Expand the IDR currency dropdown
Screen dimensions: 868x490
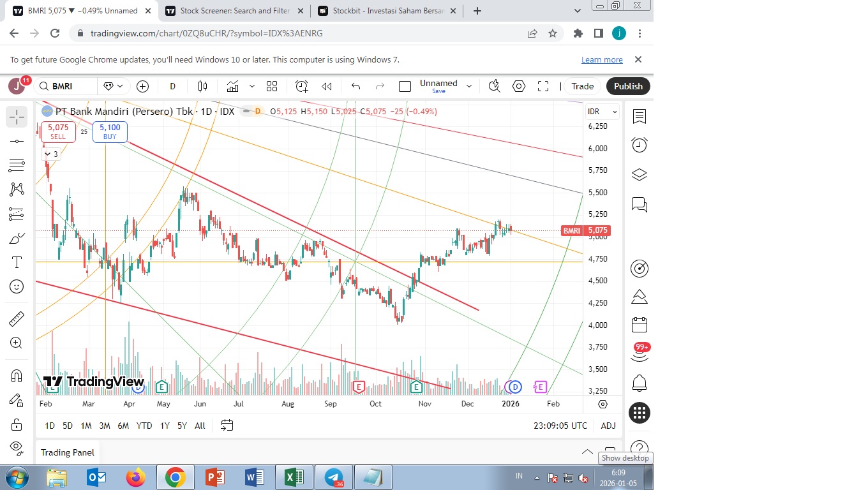602,112
